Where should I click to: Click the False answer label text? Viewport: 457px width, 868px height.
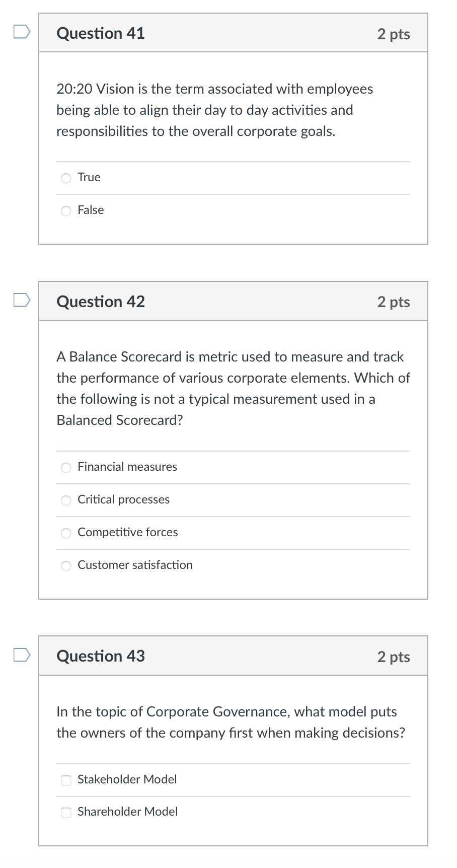point(91,210)
